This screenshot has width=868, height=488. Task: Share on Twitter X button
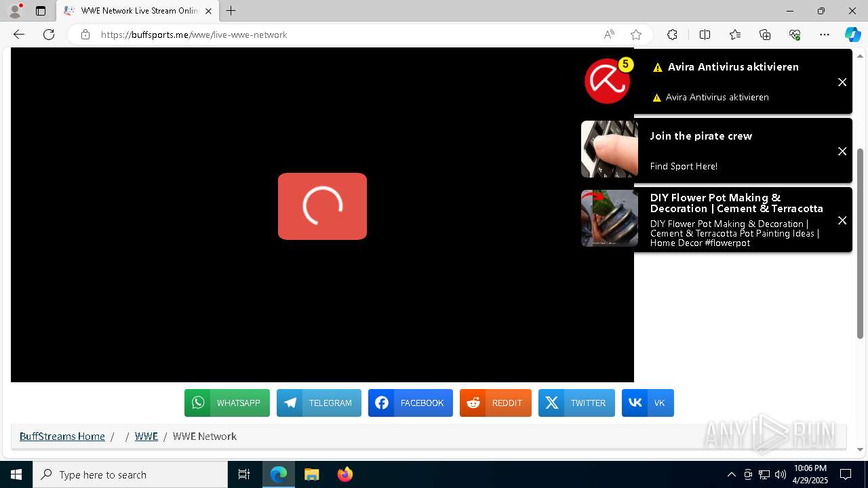[x=576, y=403]
